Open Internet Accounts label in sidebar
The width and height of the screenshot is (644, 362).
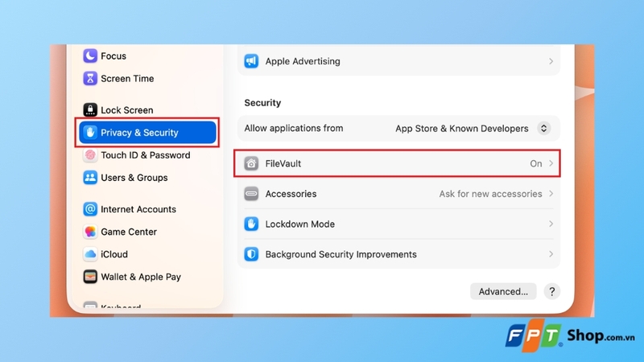tap(138, 209)
